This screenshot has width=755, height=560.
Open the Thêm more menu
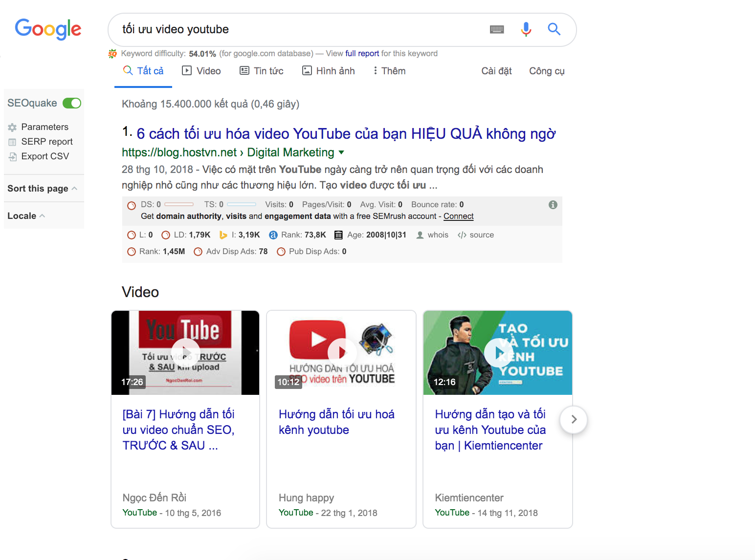tap(390, 71)
